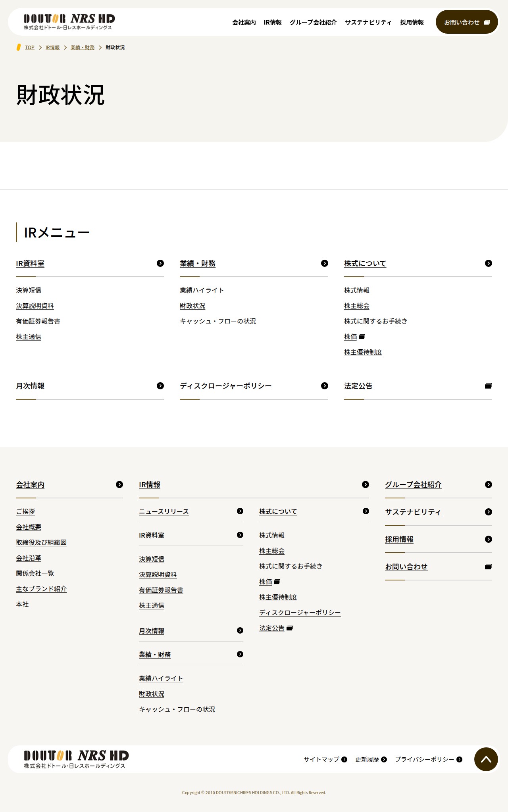Image resolution: width=508 pixels, height=812 pixels.
Task: Click the arrow icon next to サイトマップ
Action: click(344, 759)
